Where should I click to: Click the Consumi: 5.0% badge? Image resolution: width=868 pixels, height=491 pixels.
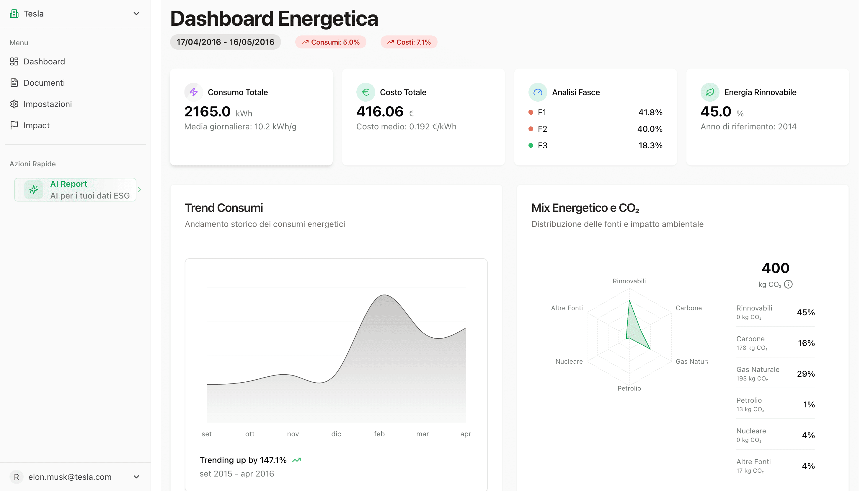click(x=331, y=42)
